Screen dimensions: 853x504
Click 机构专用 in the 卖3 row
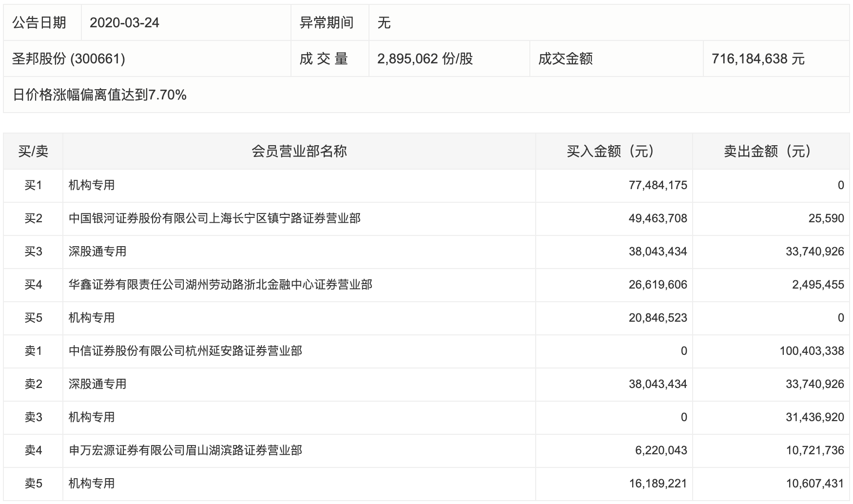click(x=92, y=417)
